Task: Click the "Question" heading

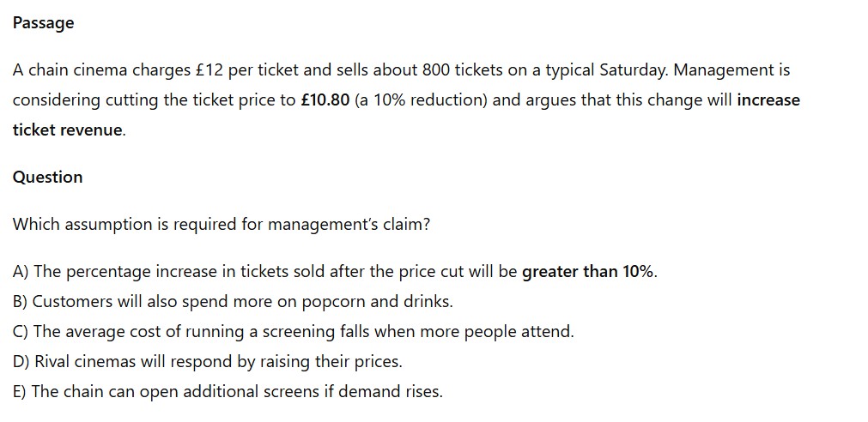Action: pyautogui.click(x=48, y=178)
